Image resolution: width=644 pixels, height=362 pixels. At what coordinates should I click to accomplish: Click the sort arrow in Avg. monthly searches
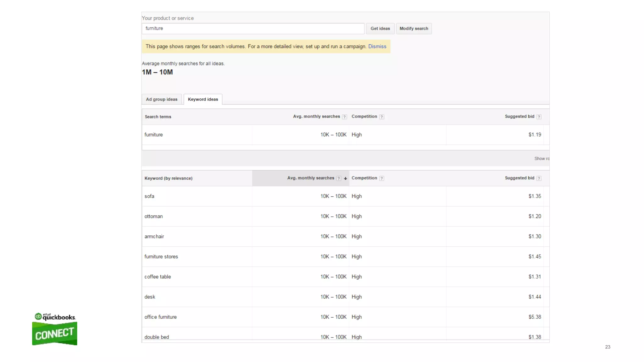click(345, 178)
